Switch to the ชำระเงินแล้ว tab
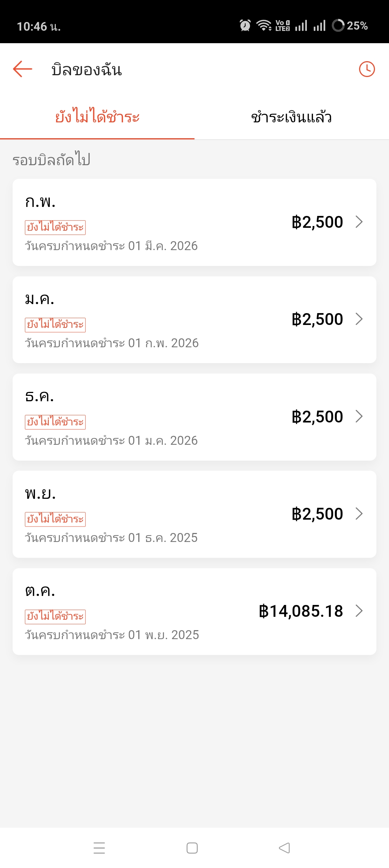The width and height of the screenshot is (389, 868). pyautogui.click(x=291, y=117)
